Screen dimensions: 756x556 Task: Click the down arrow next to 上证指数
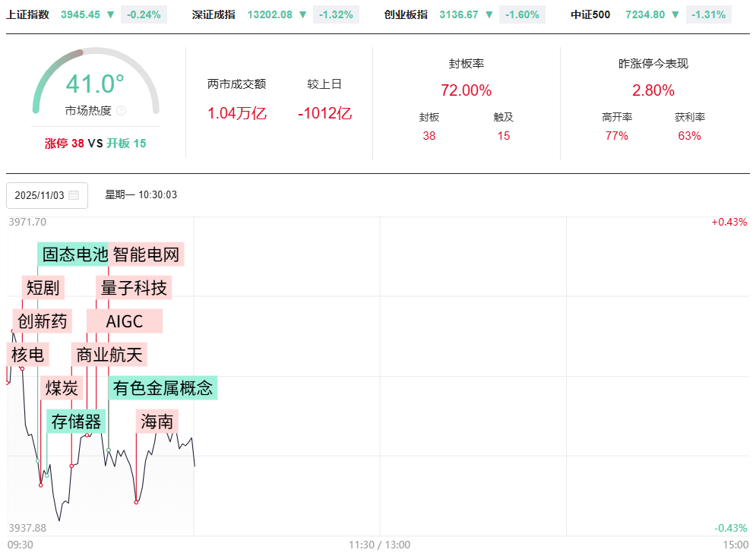click(x=111, y=14)
